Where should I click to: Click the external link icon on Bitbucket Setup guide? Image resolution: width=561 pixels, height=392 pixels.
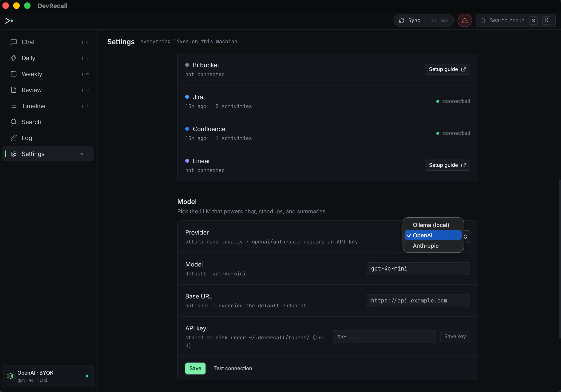click(463, 69)
